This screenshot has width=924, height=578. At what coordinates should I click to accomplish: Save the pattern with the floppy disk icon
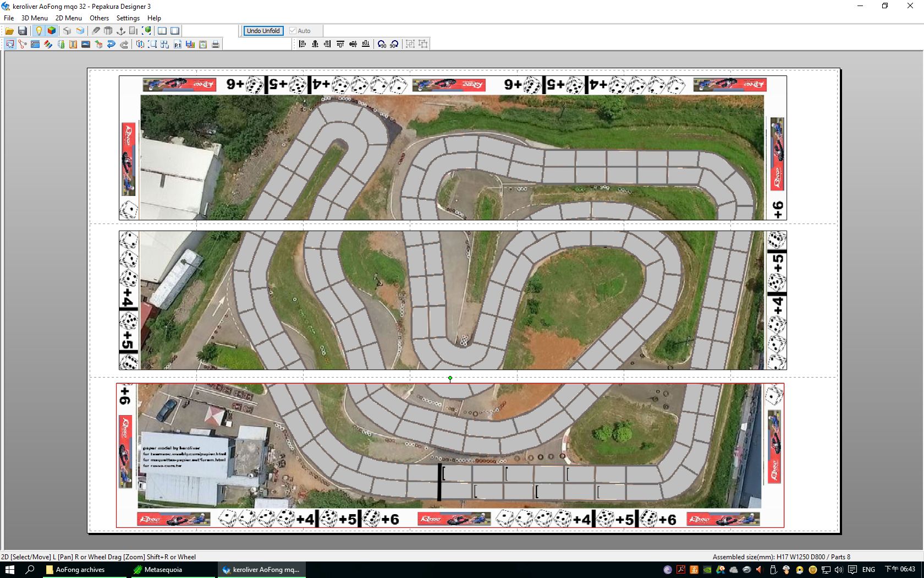(23, 31)
